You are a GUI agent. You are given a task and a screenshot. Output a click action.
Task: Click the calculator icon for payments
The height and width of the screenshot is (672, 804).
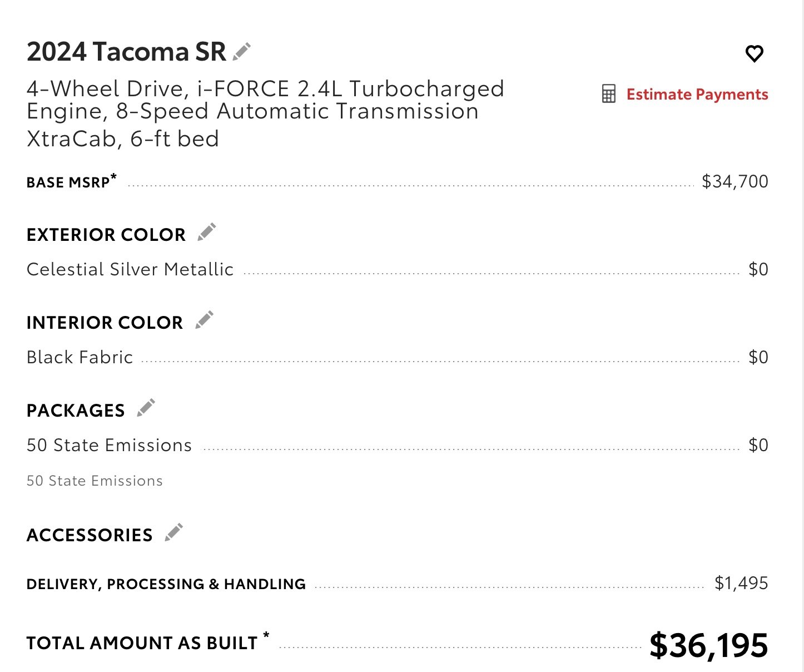pos(609,94)
